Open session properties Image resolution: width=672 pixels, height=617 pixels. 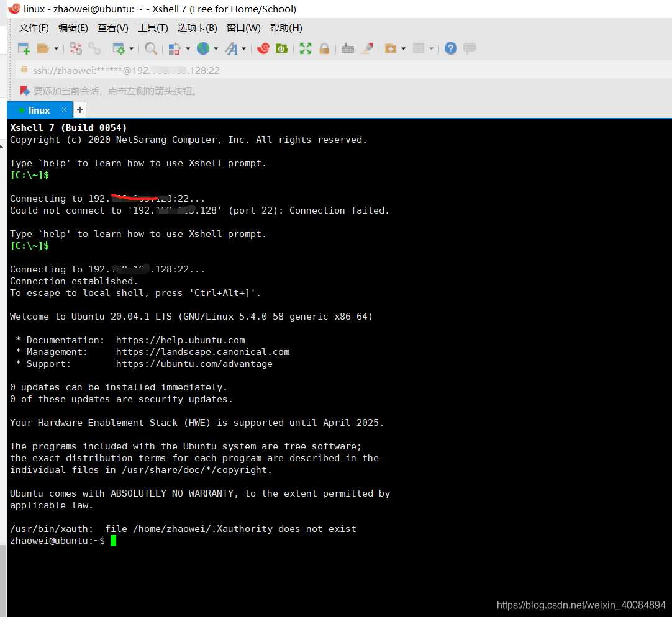(x=119, y=48)
